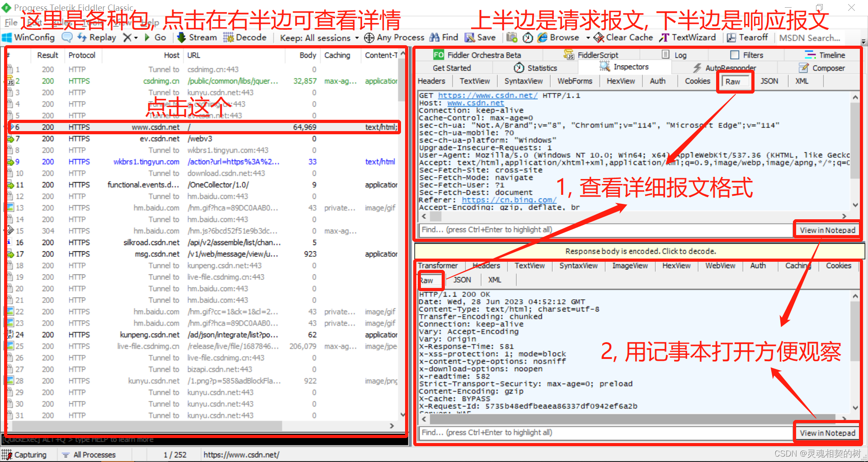Open the Browse dropdown arrow
Viewport: 868px width, 462px height.
point(588,38)
